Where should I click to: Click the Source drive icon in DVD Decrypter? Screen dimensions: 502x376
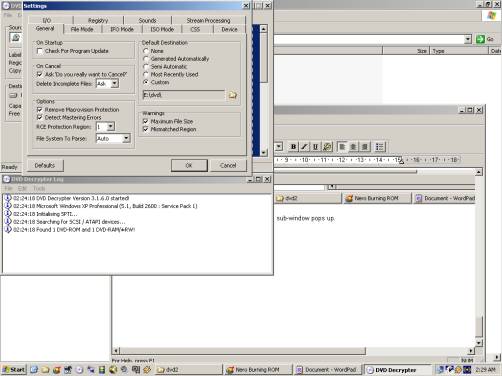[x=15, y=38]
